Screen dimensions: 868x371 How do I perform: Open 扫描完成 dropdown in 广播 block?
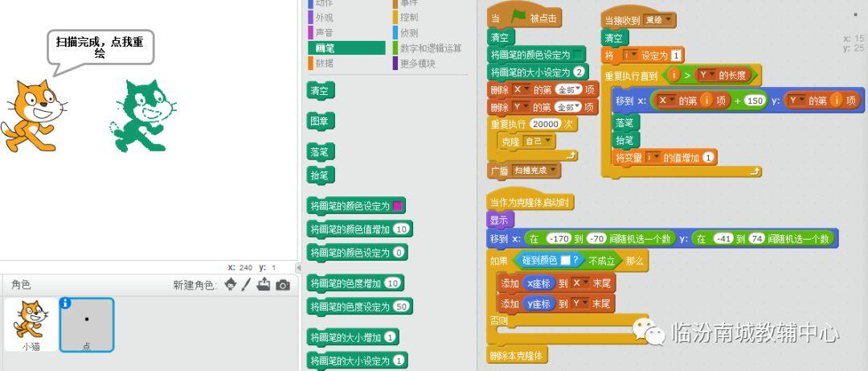(x=534, y=171)
